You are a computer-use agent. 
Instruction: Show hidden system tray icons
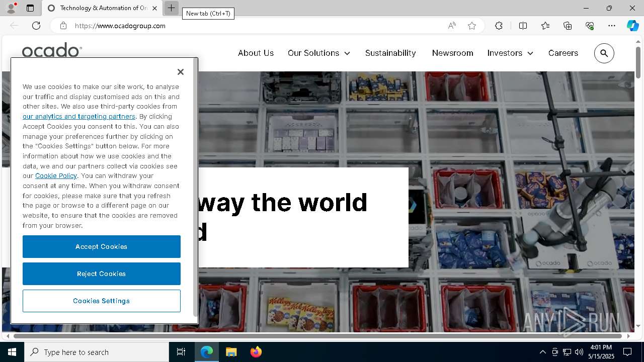point(542,352)
